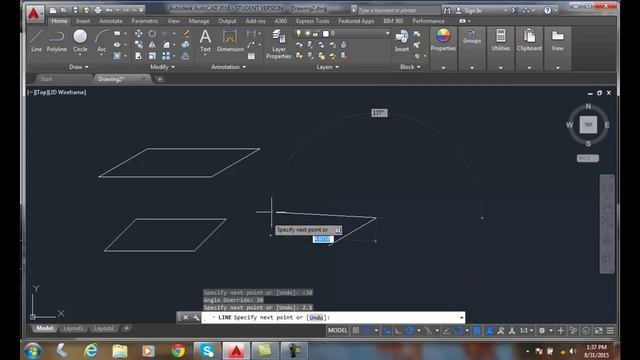Screen dimensions: 640x360
Task: Toggle dynamic input in status bar
Action: tap(386, 331)
